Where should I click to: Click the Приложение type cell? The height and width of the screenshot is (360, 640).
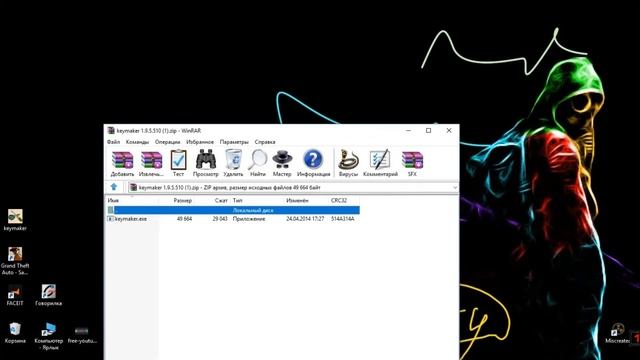coord(249,219)
